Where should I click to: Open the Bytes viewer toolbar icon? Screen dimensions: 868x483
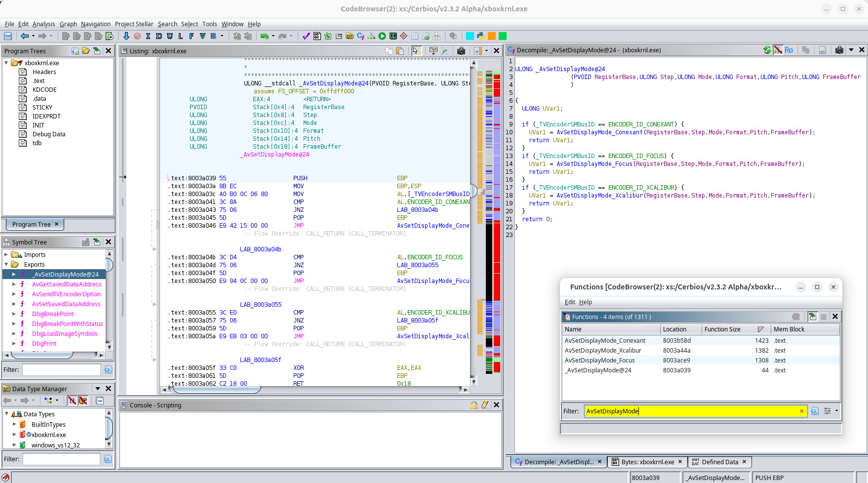pos(317,36)
